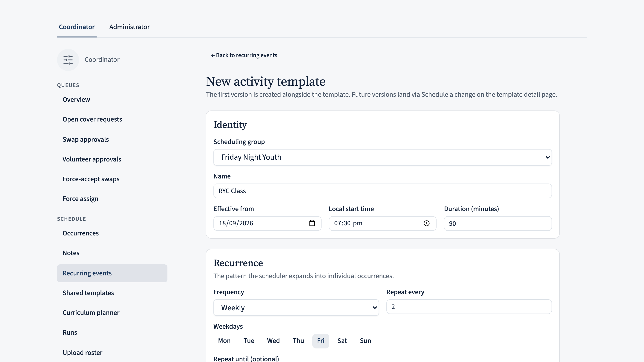
Task: Toggle the Wed weekday
Action: tap(273, 341)
